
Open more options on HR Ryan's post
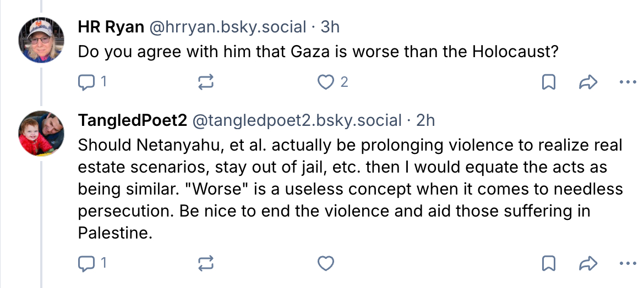tap(627, 82)
